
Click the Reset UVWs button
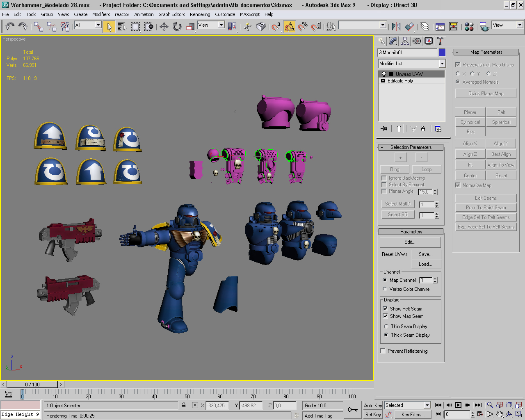(x=395, y=254)
